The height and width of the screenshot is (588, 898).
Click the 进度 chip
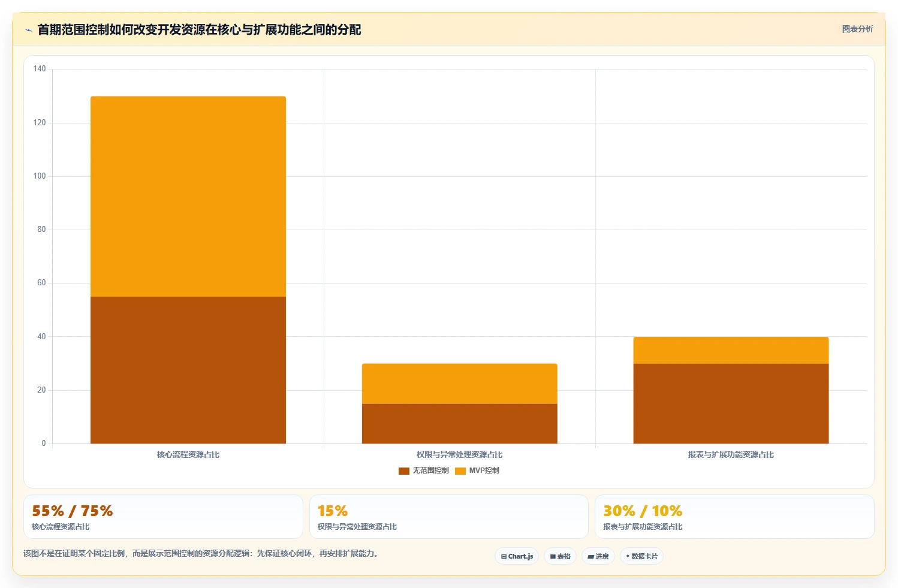pos(598,556)
